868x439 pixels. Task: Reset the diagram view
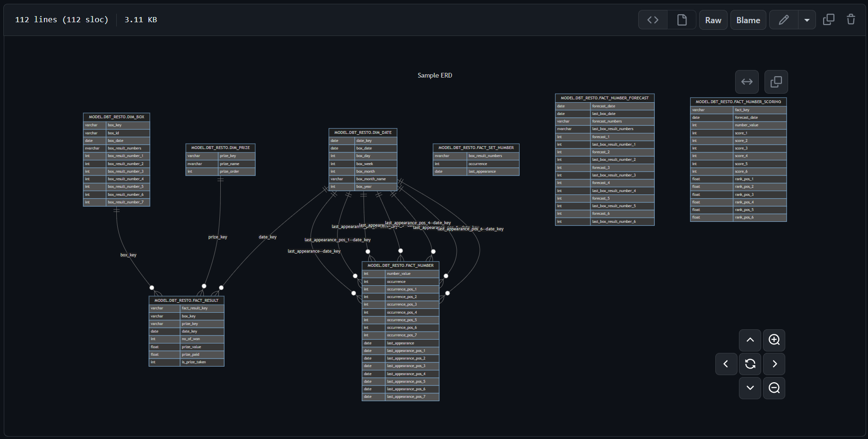point(750,364)
